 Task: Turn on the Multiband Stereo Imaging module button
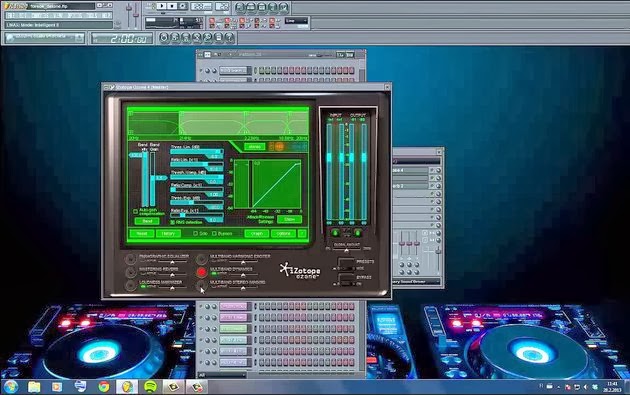[201, 285]
